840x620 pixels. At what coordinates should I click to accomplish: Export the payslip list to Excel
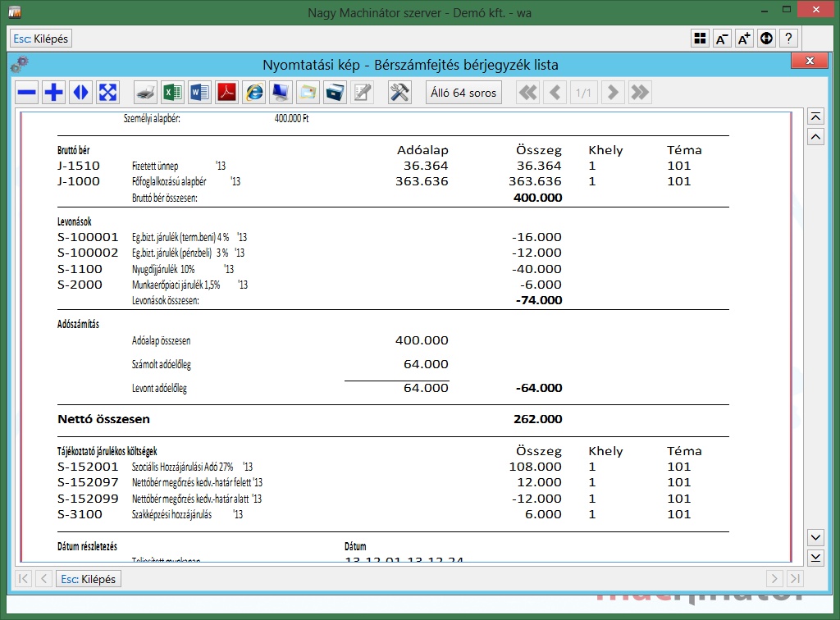(x=172, y=93)
